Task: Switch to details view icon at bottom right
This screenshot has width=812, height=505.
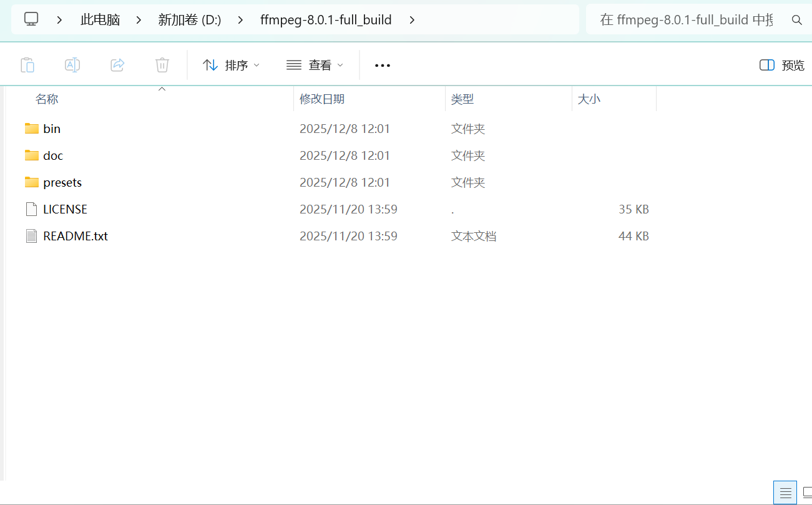Action: pyautogui.click(x=785, y=492)
